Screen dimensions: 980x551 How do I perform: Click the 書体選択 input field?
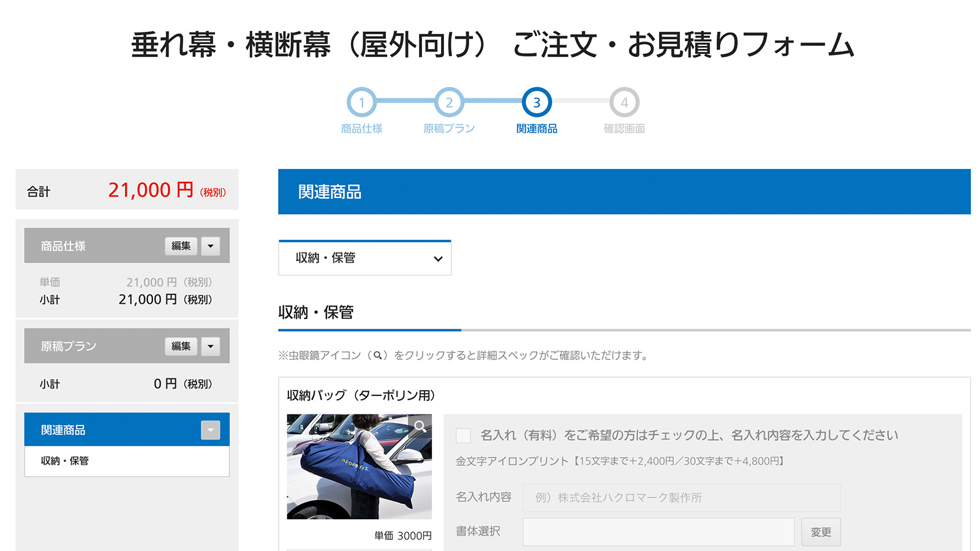tap(658, 532)
